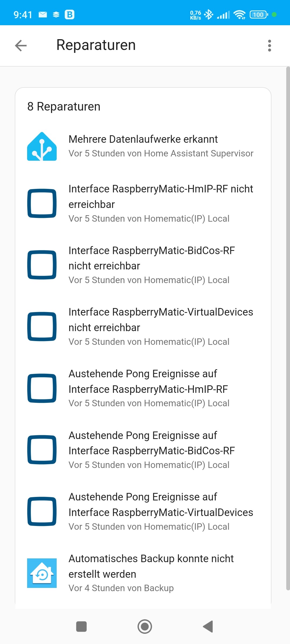Viewport: 290px width, 644px height.
Task: Tap icon beside VirtualDevices nicht erreichbar
Action: click(x=42, y=327)
